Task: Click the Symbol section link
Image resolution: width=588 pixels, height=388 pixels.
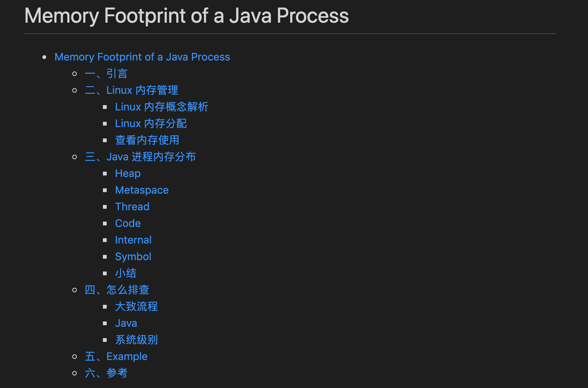Action: point(133,256)
